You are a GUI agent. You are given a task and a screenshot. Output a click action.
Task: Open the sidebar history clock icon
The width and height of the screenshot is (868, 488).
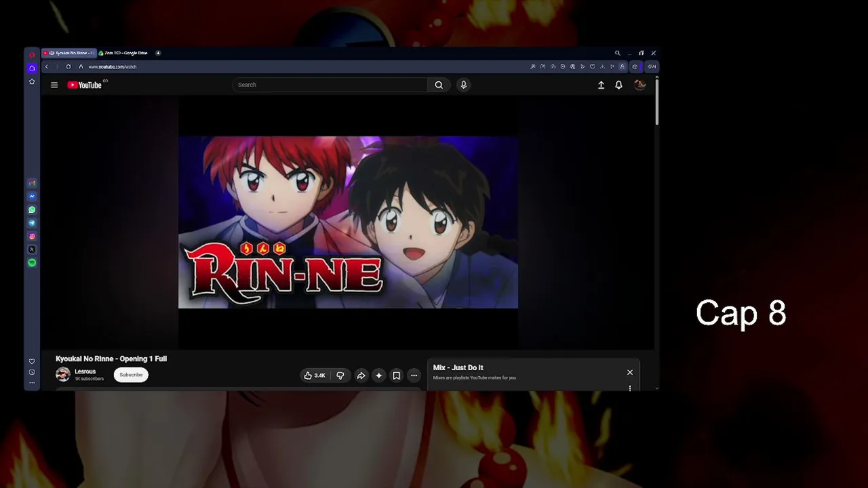coord(32,372)
